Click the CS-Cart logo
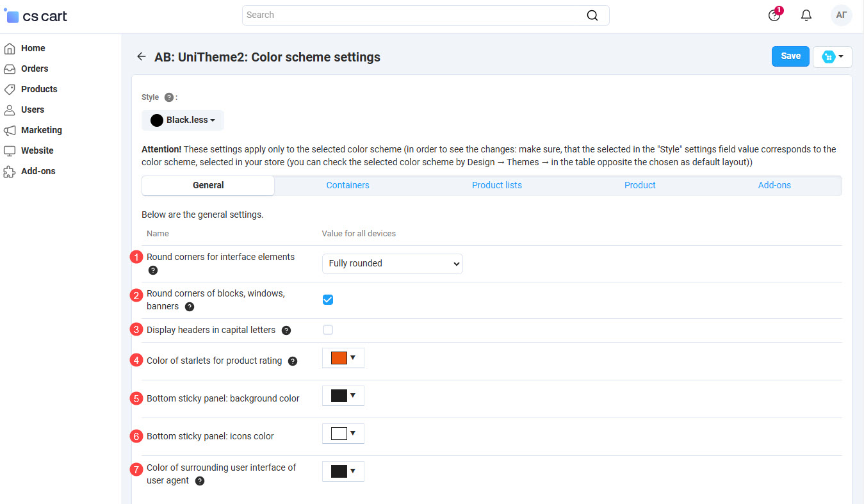The width and height of the screenshot is (864, 504). [36, 16]
